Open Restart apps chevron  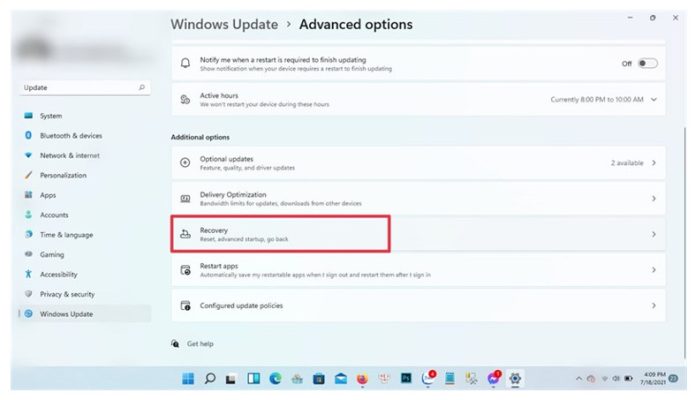[654, 270]
